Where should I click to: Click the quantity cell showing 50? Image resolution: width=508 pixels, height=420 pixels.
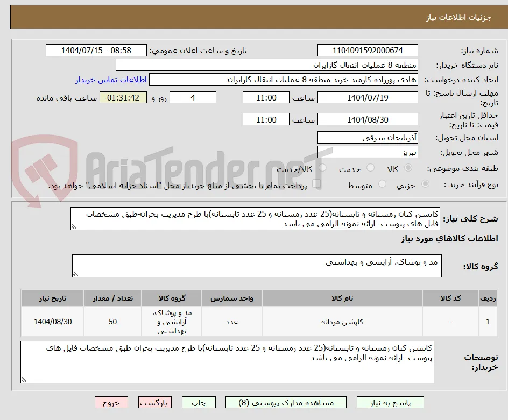pyautogui.click(x=113, y=322)
